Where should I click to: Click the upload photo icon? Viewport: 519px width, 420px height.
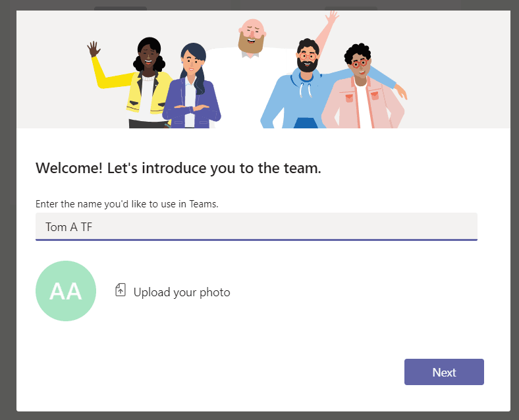click(121, 290)
